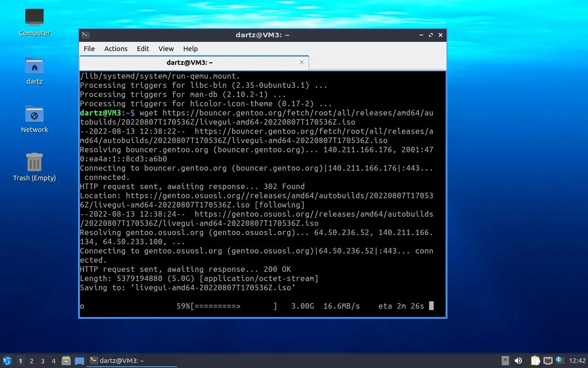The height and width of the screenshot is (368, 588).
Task: Switch to workspace 3
Action: [43, 361]
